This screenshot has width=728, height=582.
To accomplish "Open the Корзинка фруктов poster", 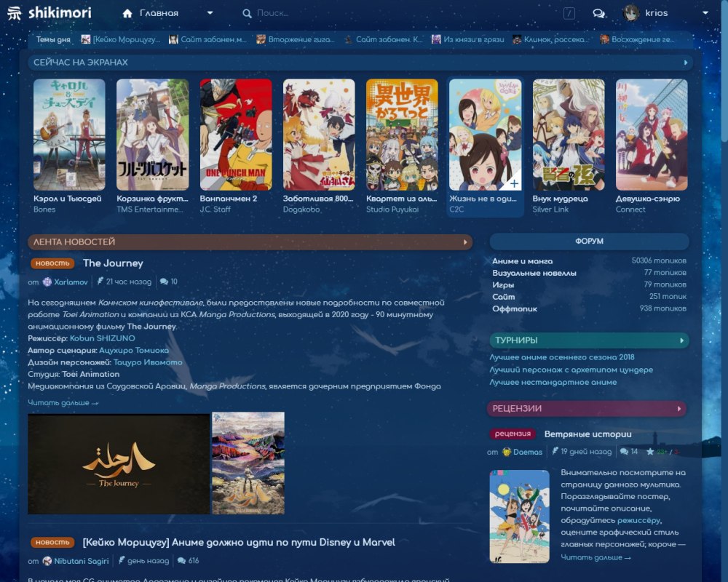I will [152, 135].
